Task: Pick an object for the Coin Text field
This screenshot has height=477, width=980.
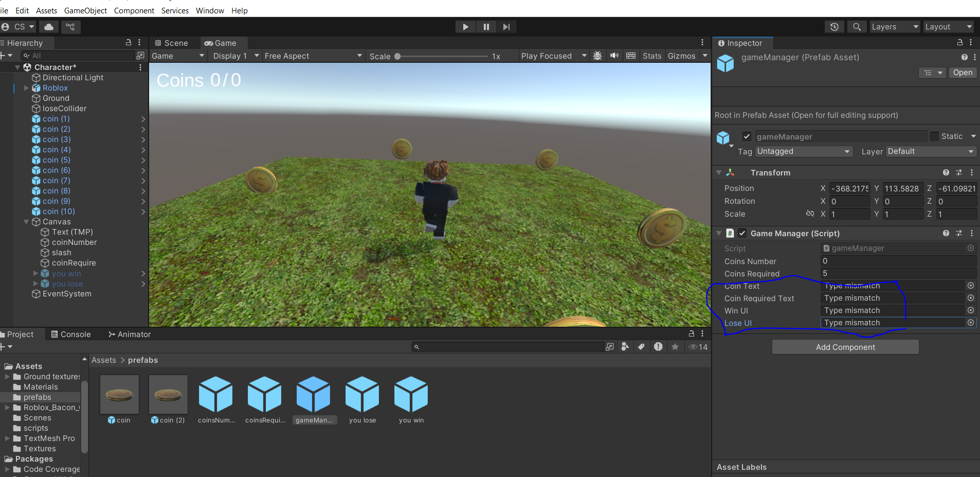Action: [x=971, y=286]
